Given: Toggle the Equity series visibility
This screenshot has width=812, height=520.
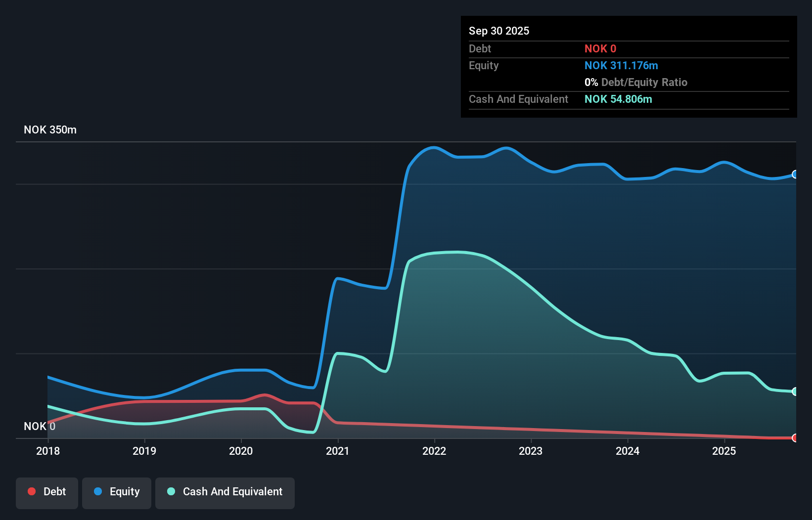Looking at the screenshot, I should [x=116, y=493].
